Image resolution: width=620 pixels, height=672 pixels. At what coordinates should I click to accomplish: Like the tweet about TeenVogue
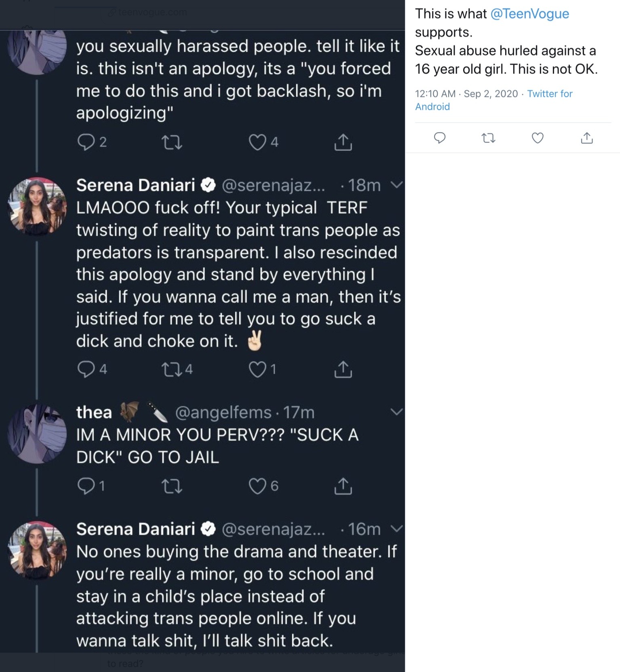(537, 138)
